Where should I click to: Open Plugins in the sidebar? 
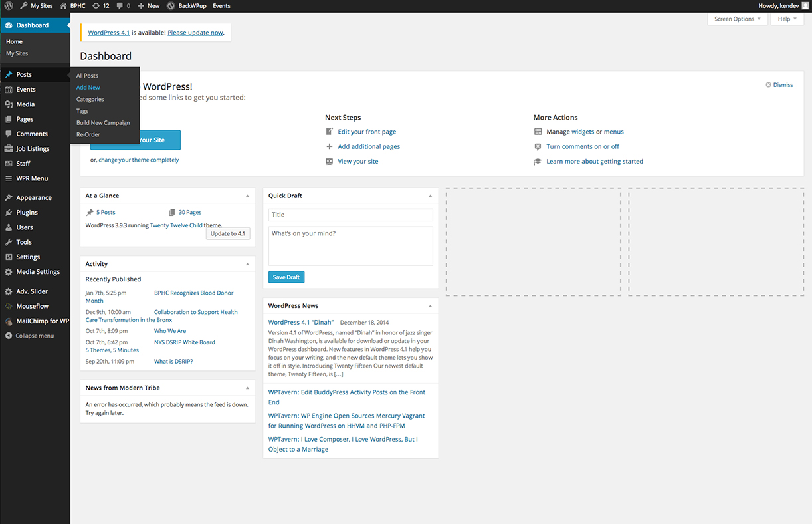click(x=27, y=213)
